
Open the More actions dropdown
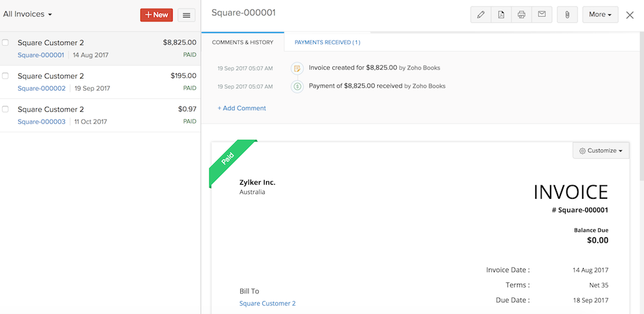pyautogui.click(x=600, y=15)
